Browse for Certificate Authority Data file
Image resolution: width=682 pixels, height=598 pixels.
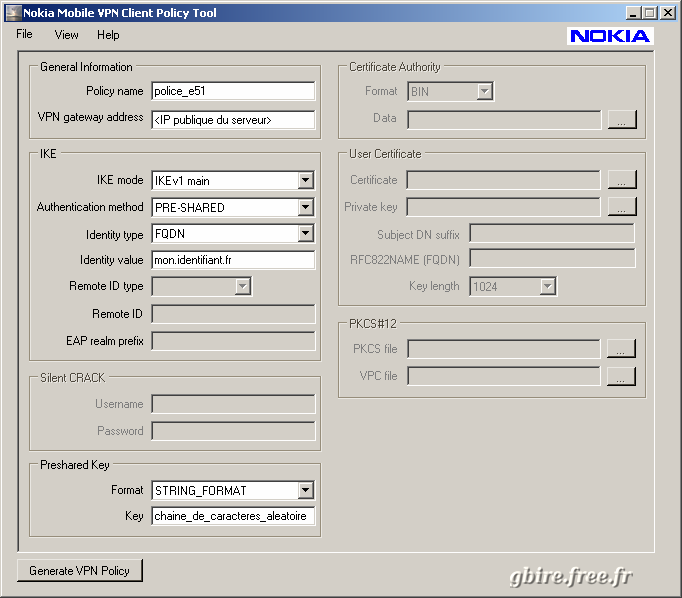622,119
